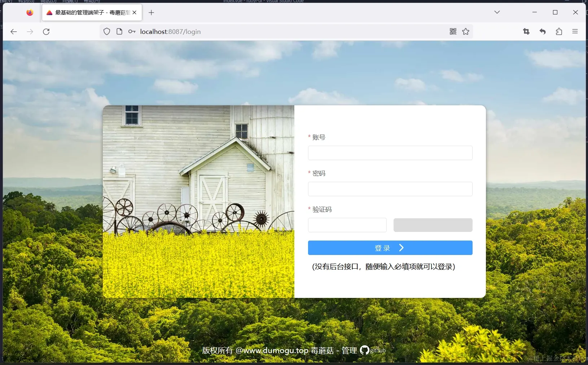
Task: Reload the current login page
Action: pyautogui.click(x=46, y=32)
